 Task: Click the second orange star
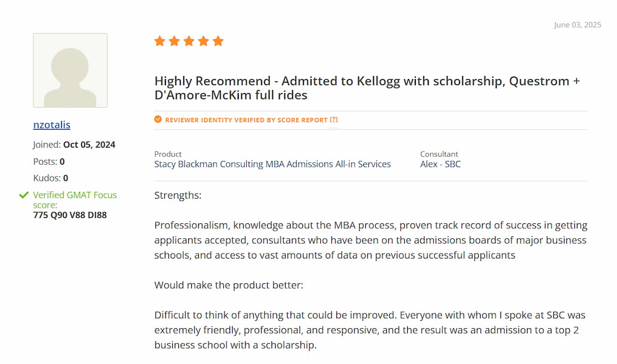point(175,41)
